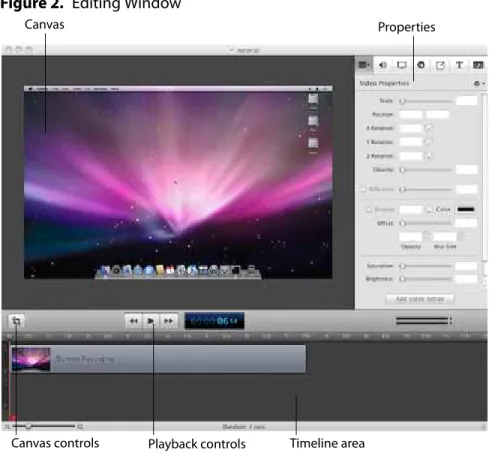Click the timeline ruler above the clip

pos(244,336)
